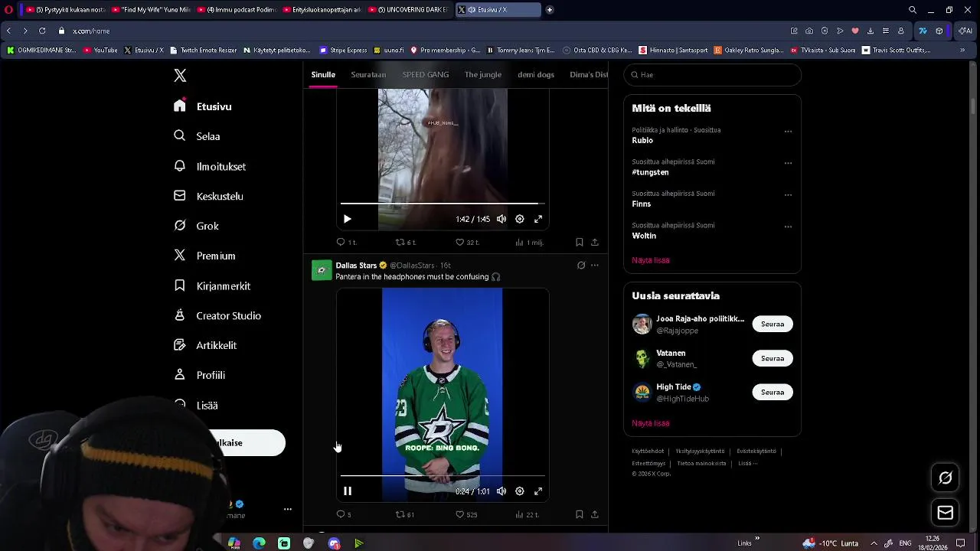Open more options for Finns trend

788,195
